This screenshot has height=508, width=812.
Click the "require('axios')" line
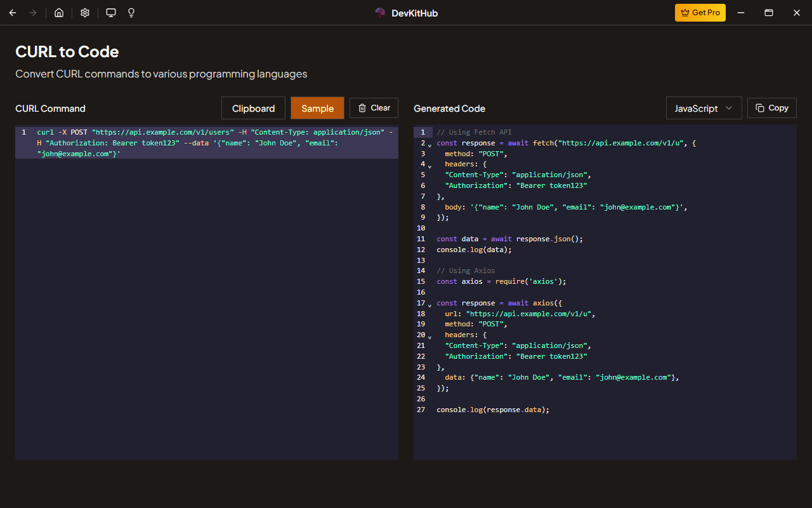501,281
